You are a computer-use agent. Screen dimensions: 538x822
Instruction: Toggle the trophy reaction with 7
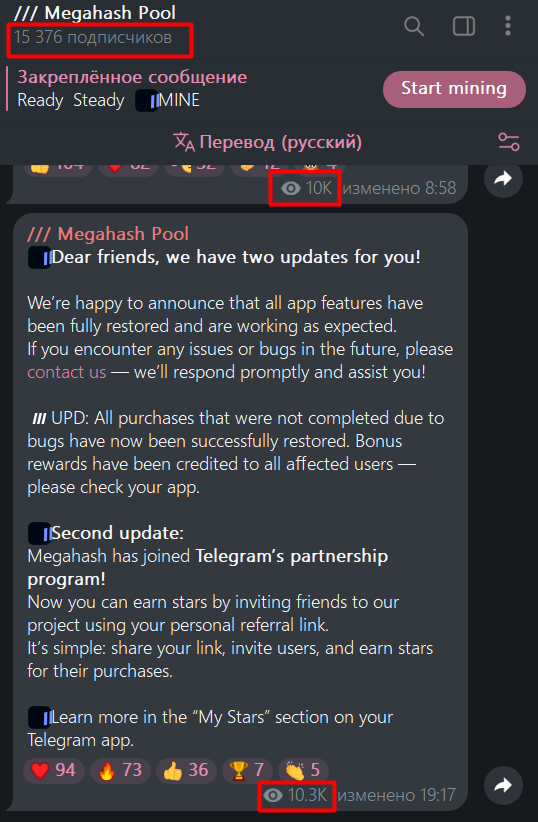[246, 770]
